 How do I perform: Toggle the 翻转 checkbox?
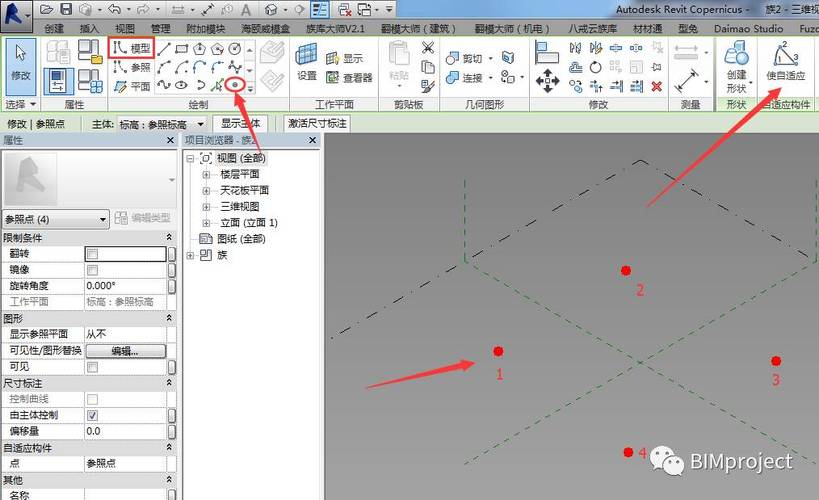pyautogui.click(x=92, y=254)
